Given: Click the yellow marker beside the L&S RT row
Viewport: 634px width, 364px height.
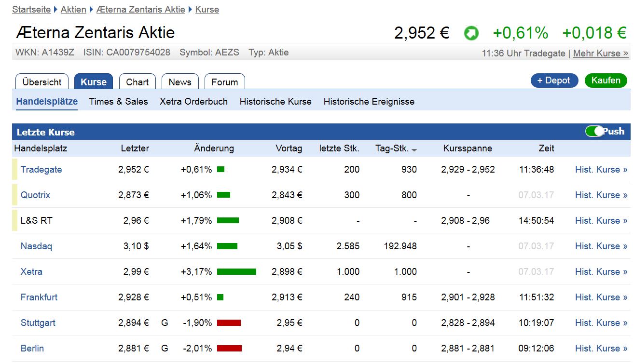Looking at the screenshot, I should [14, 220].
